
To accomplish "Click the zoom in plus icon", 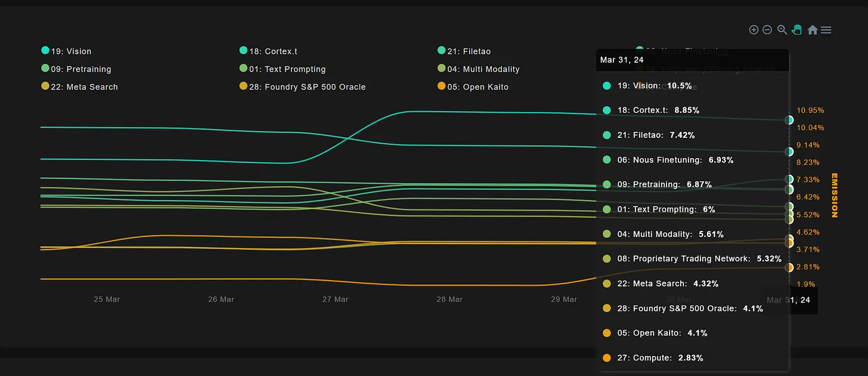I will coord(754,30).
